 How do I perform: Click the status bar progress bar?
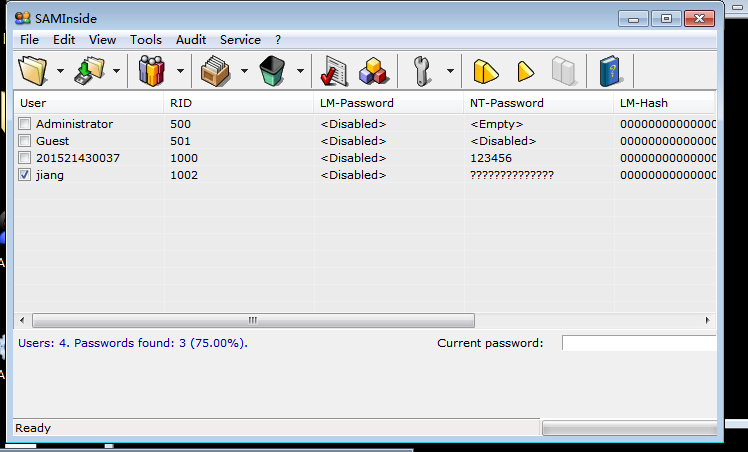630,428
